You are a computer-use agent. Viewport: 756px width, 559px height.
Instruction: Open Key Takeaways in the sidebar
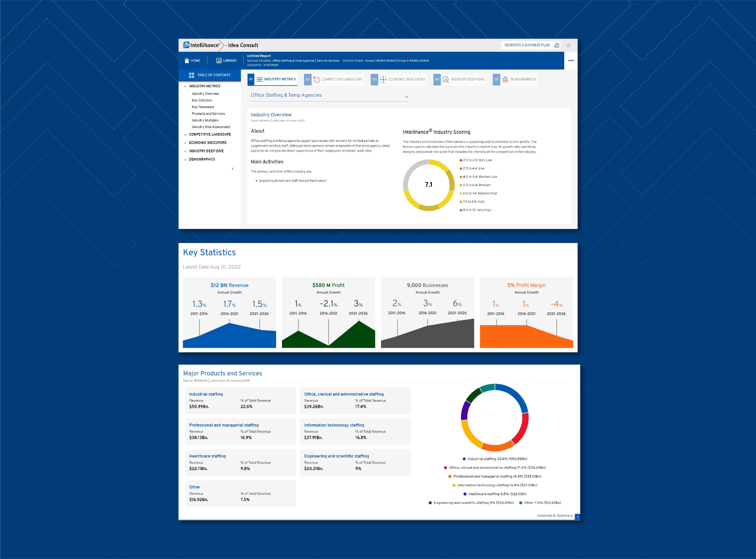pyautogui.click(x=203, y=107)
